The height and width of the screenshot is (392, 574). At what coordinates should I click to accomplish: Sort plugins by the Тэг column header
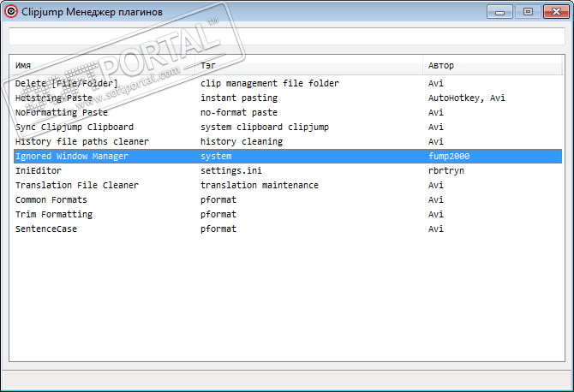pos(309,65)
